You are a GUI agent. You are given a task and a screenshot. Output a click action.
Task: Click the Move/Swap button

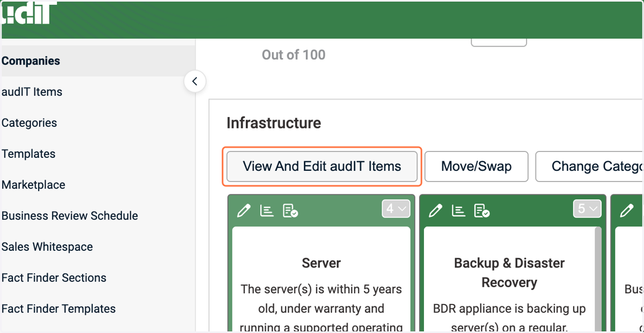click(477, 166)
